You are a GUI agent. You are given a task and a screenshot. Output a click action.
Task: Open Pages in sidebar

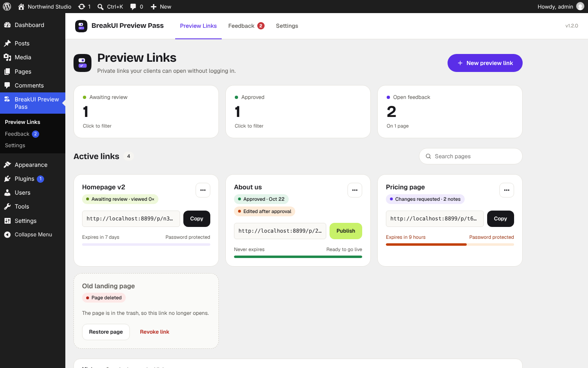pos(33,72)
